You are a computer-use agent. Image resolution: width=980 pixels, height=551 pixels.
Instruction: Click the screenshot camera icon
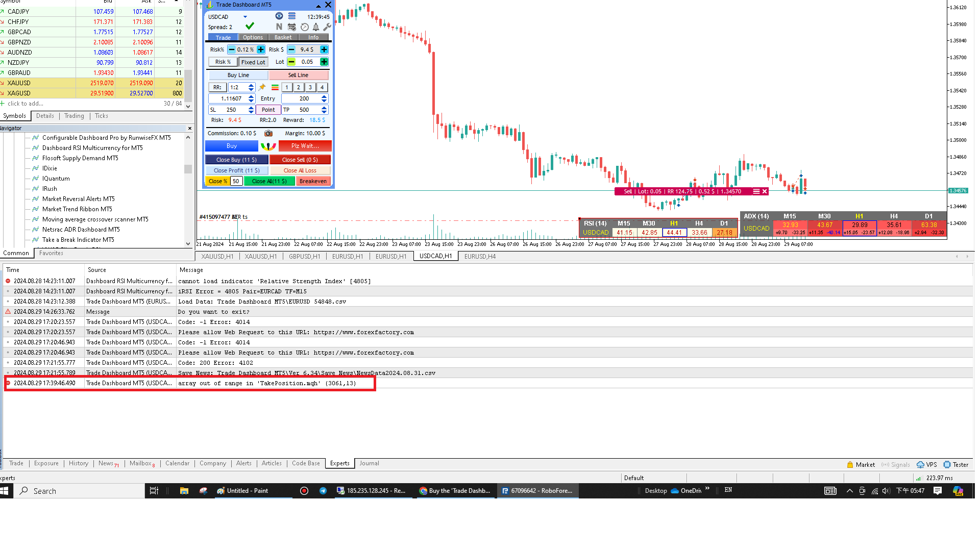click(x=268, y=133)
